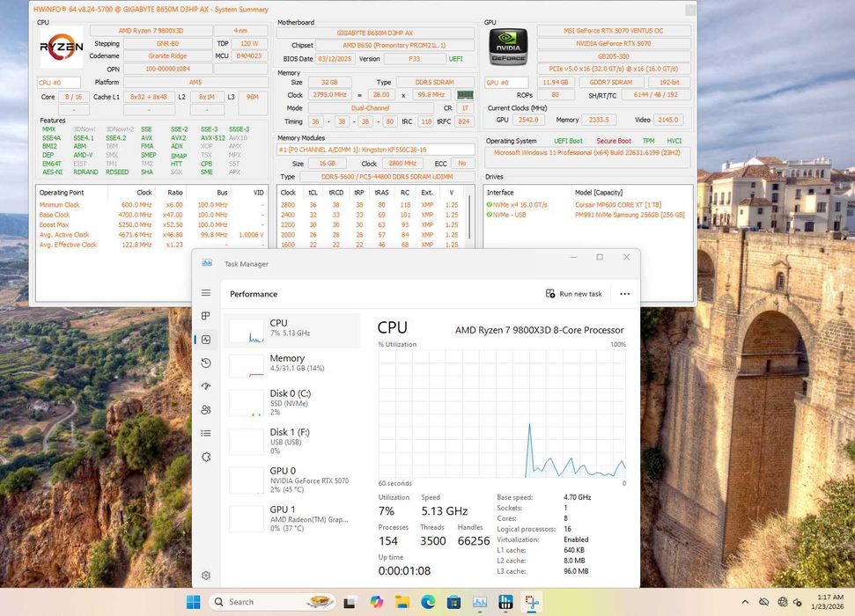
Task: Click the 'Dual-Channel' memory mode field
Action: (370, 108)
